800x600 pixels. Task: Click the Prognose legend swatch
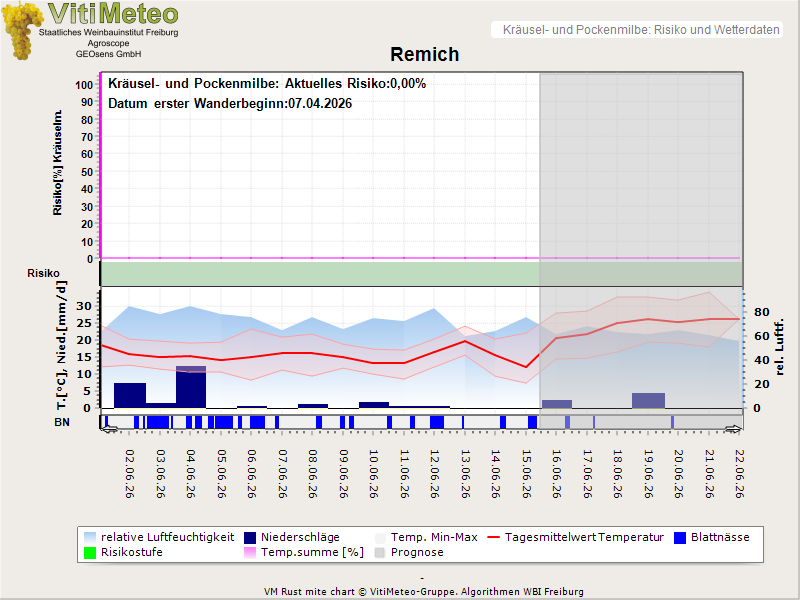pyautogui.click(x=380, y=553)
